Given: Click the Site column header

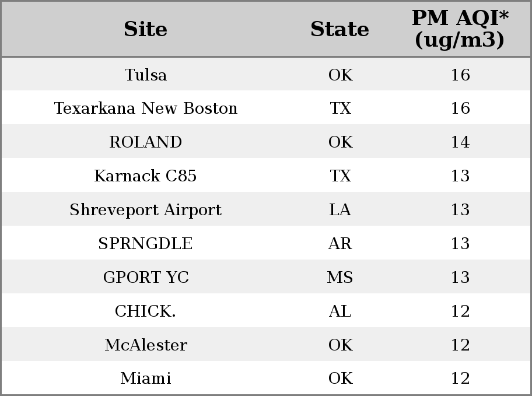Looking at the screenshot, I should point(146,29).
